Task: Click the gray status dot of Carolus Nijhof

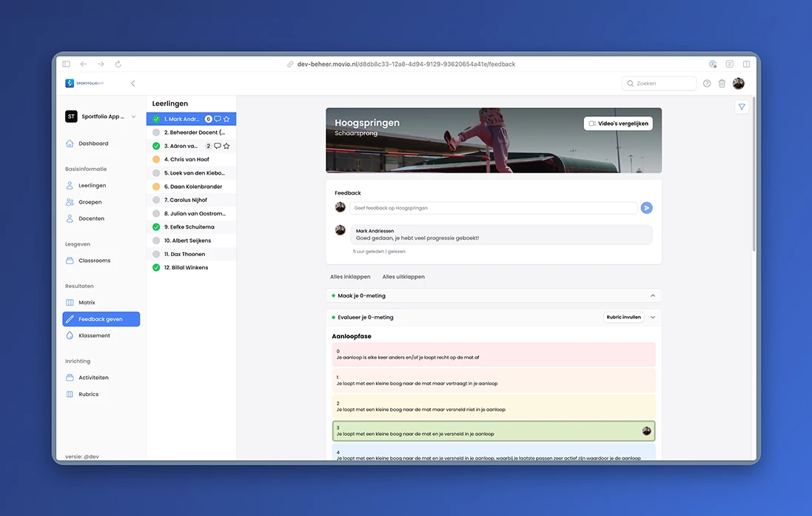Action: click(156, 200)
